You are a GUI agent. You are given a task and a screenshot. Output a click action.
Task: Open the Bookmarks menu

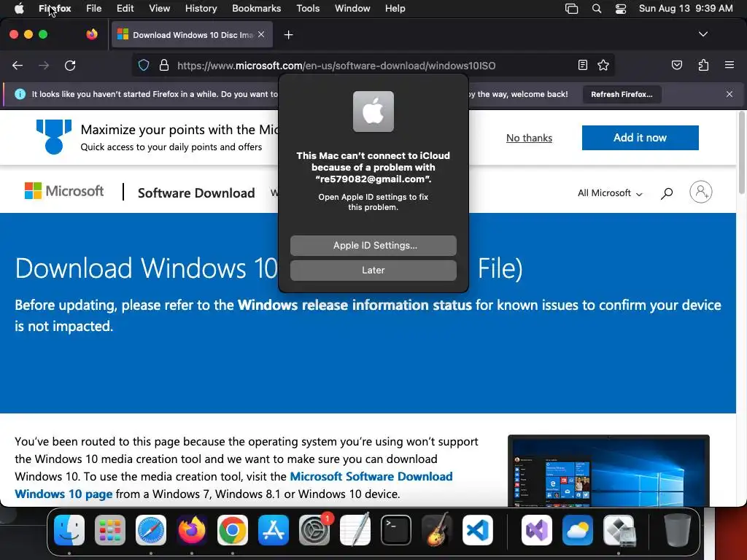click(256, 9)
